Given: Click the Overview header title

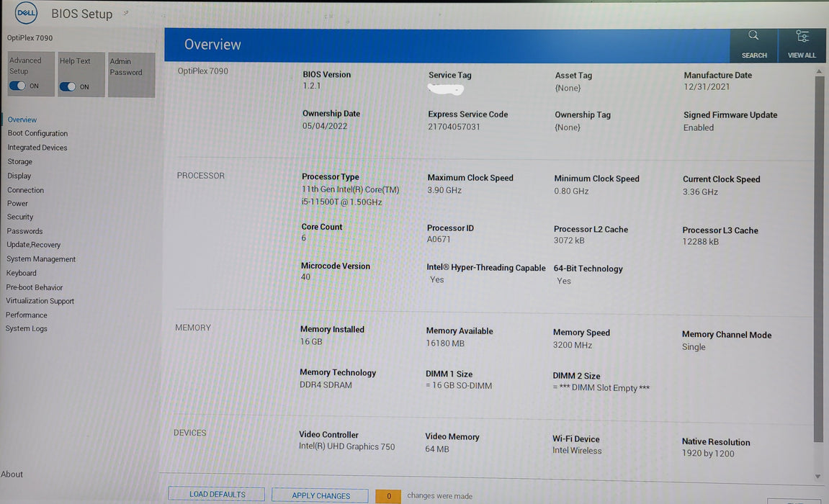Looking at the screenshot, I should coord(212,45).
